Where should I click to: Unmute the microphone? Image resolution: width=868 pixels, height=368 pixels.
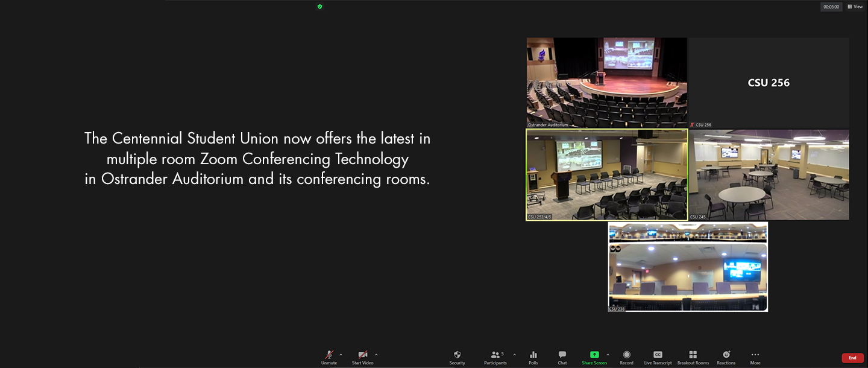[x=329, y=358]
